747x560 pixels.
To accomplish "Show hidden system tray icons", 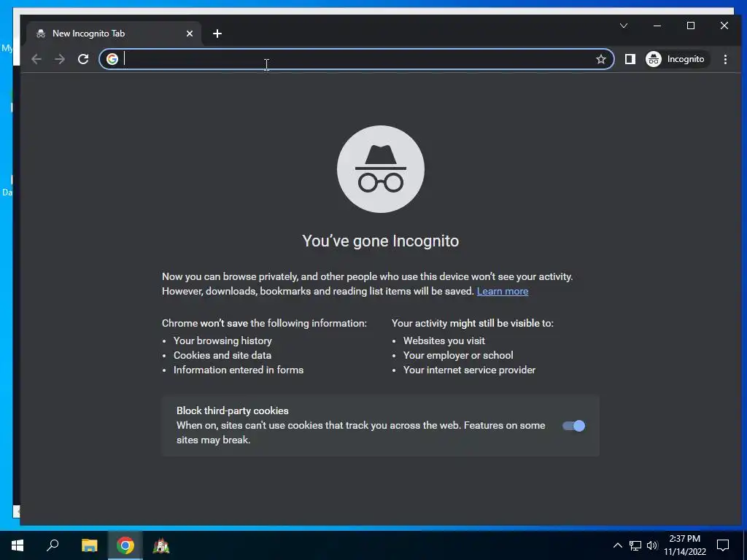I will pyautogui.click(x=617, y=545).
